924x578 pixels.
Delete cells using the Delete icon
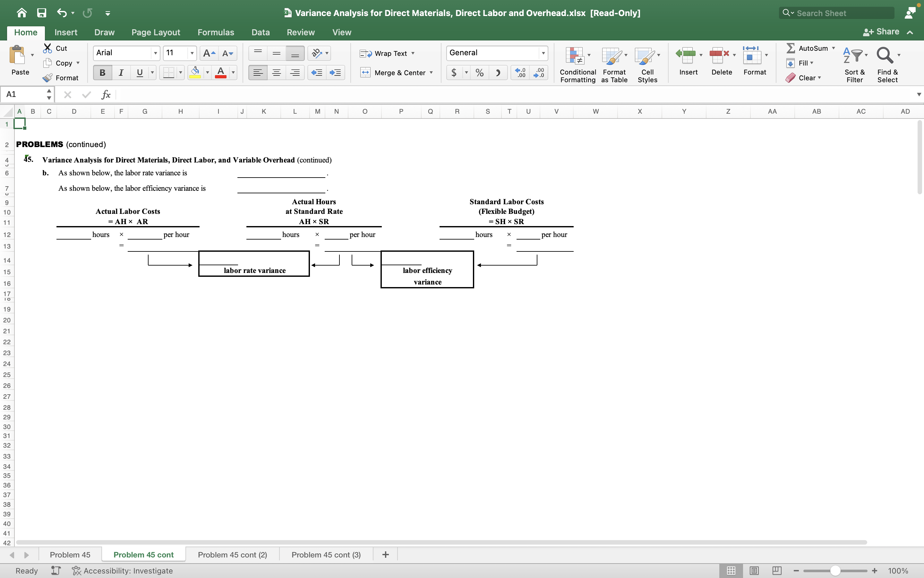click(x=719, y=56)
